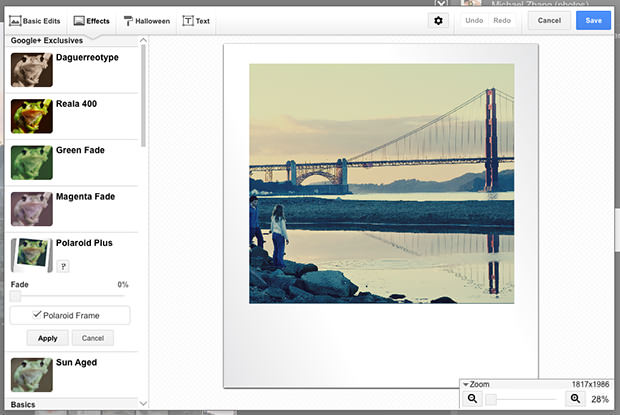This screenshot has width=620, height=415.
Task: Toggle the Polaroid Frame option
Action: pos(70,315)
